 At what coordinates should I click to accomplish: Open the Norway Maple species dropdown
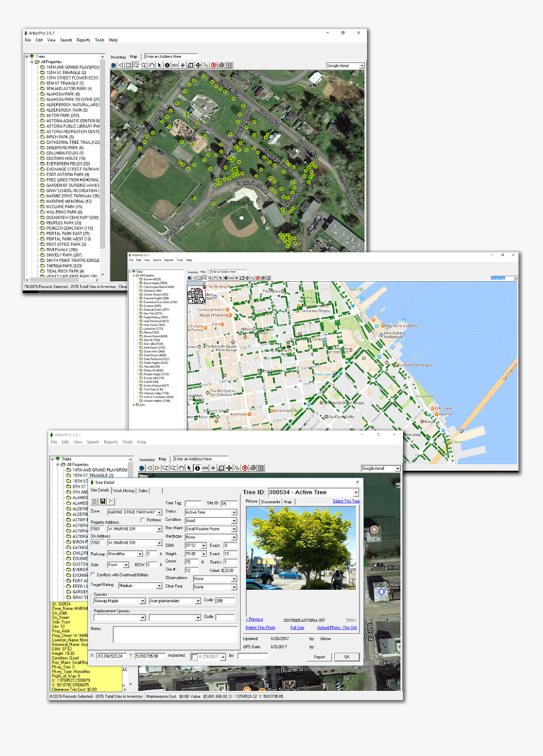[x=143, y=601]
